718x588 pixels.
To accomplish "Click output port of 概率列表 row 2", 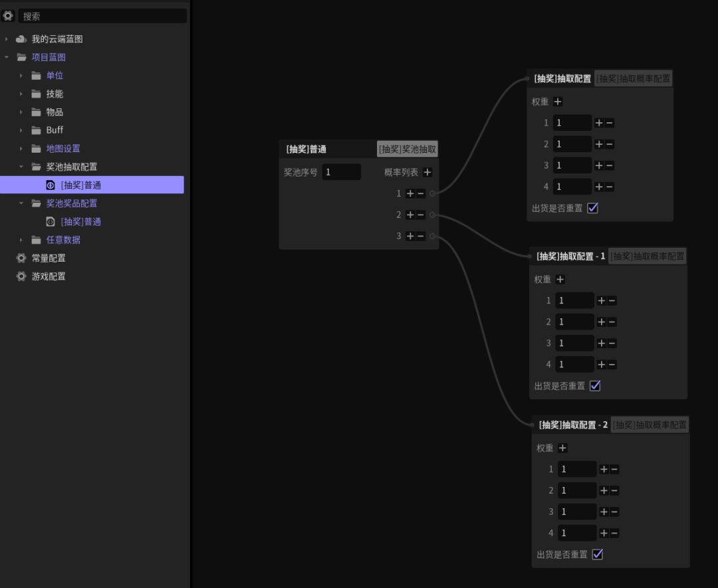I will pyautogui.click(x=432, y=215).
